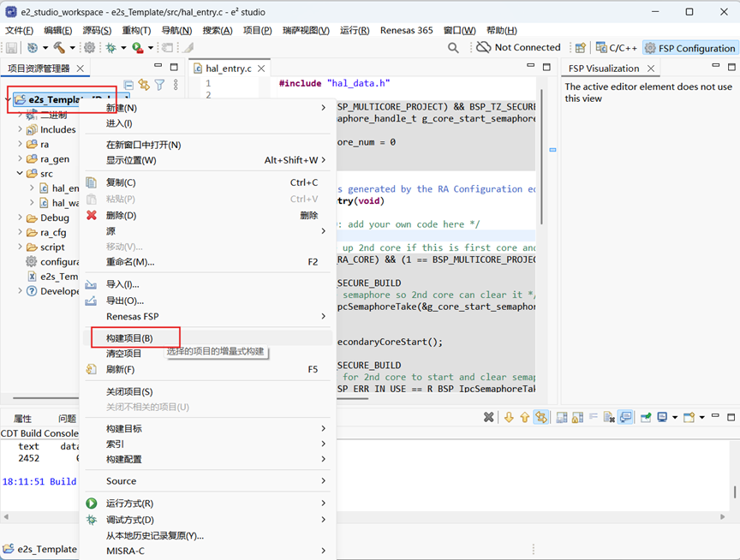Image resolution: width=740 pixels, height=560 pixels.
Task: Click the green play icon beside 运行方式(R)
Action: click(92, 503)
